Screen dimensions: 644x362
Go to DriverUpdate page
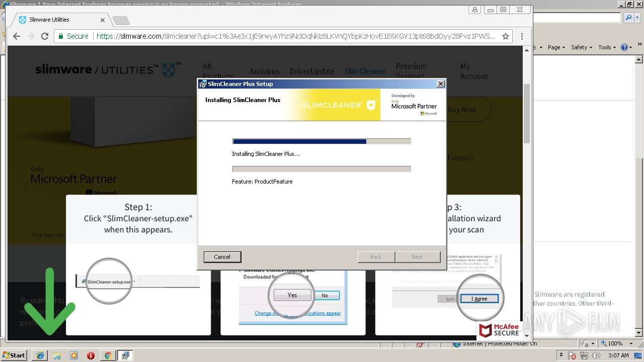tap(312, 71)
